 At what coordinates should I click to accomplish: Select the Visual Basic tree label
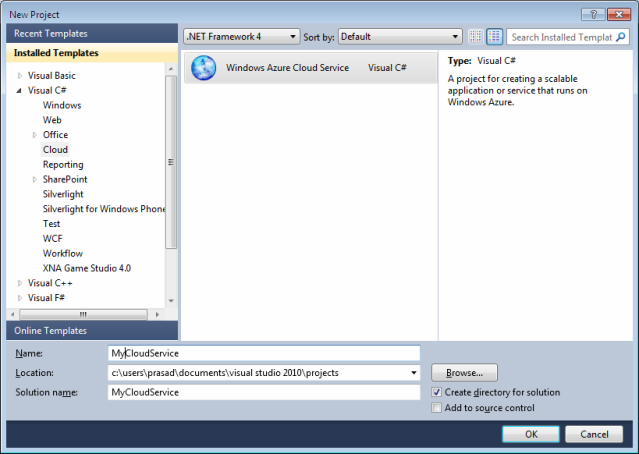click(51, 75)
